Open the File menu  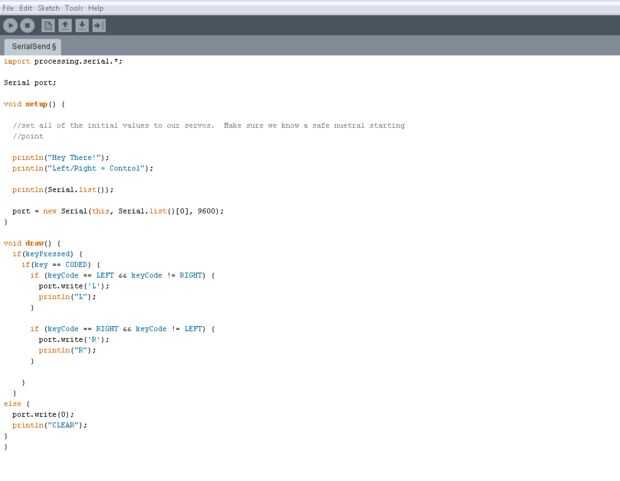[8, 8]
